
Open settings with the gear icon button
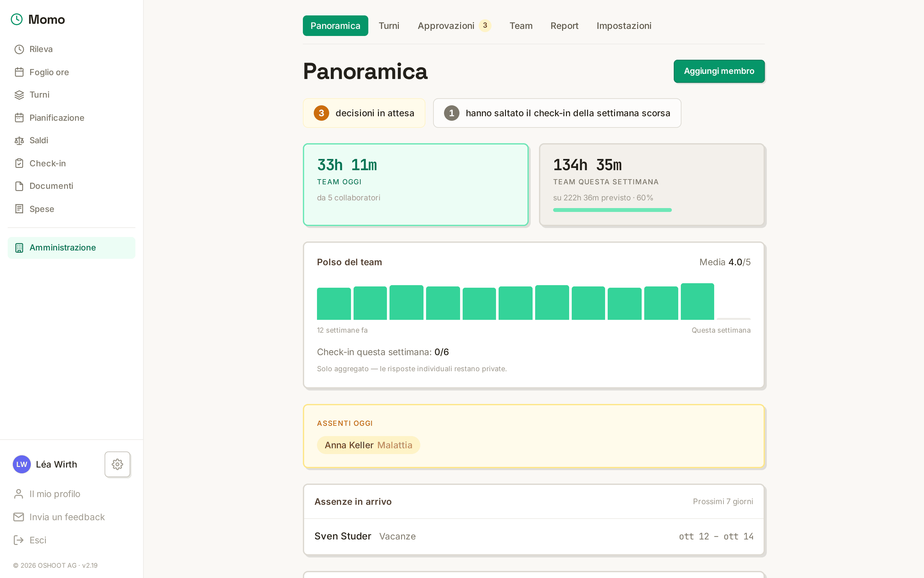click(x=117, y=464)
